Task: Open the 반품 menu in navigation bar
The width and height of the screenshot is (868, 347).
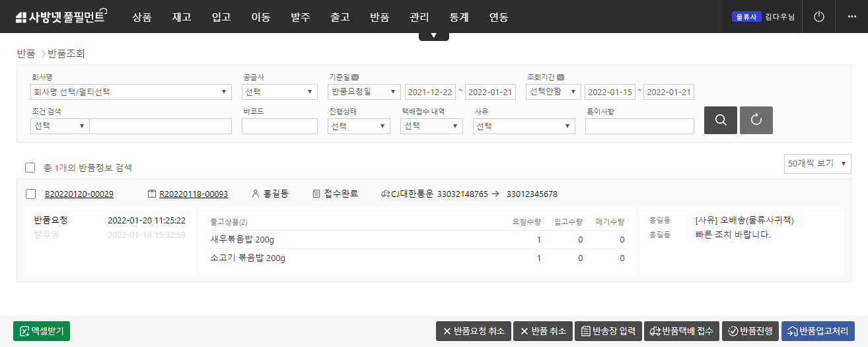Action: point(380,17)
